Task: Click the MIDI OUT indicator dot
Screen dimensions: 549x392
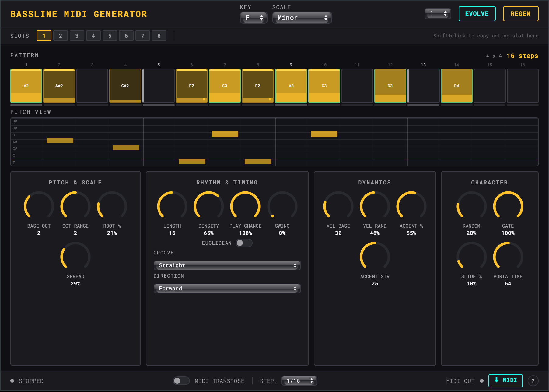Action: point(482,380)
